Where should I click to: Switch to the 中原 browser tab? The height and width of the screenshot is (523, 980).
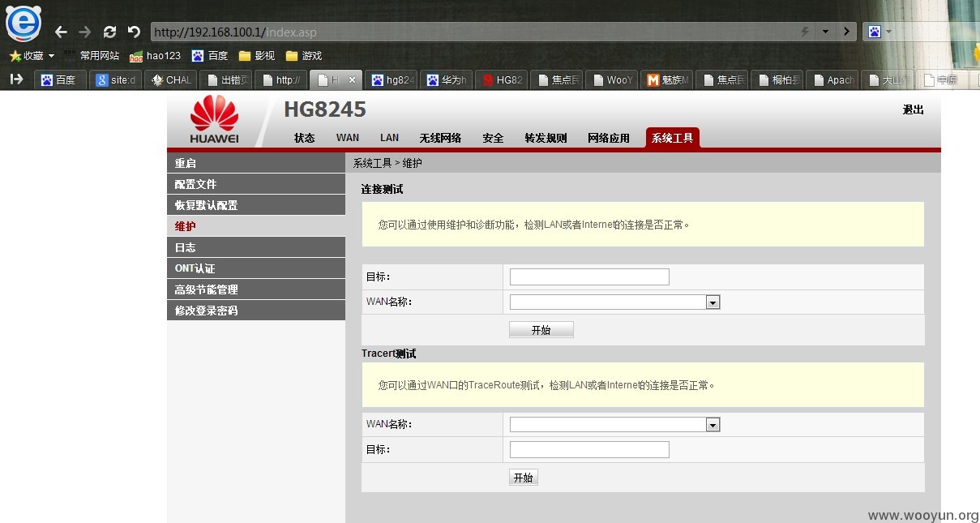click(943, 79)
